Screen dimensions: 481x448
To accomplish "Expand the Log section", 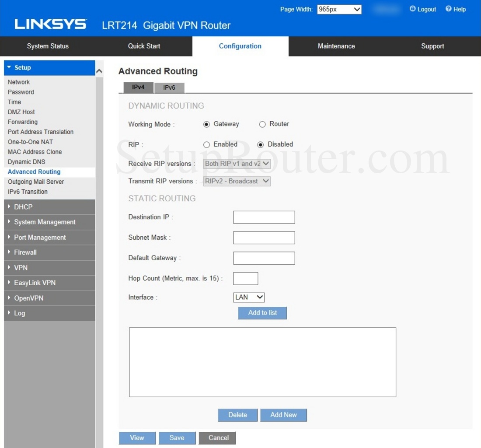I will 50,313.
